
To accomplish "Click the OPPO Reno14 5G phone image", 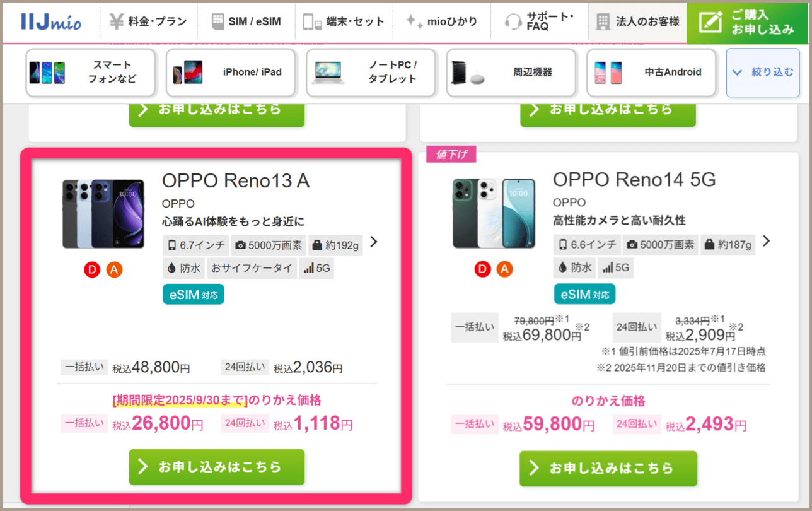I will [494, 213].
